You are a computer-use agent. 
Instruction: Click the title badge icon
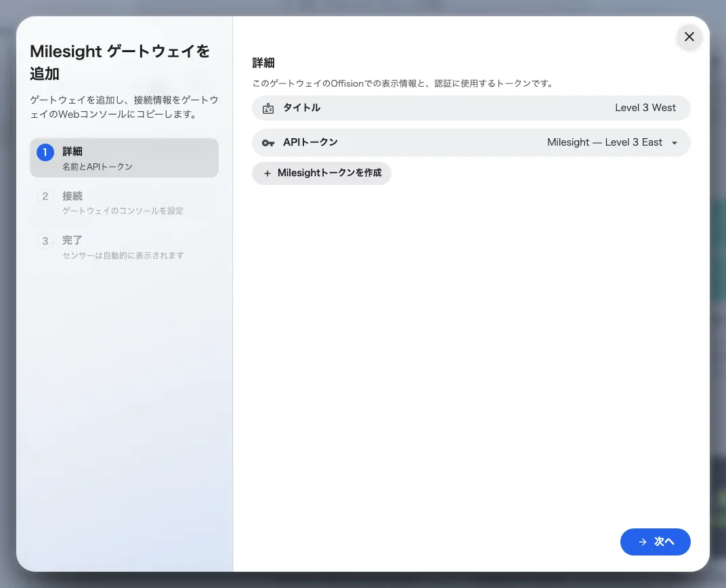268,108
